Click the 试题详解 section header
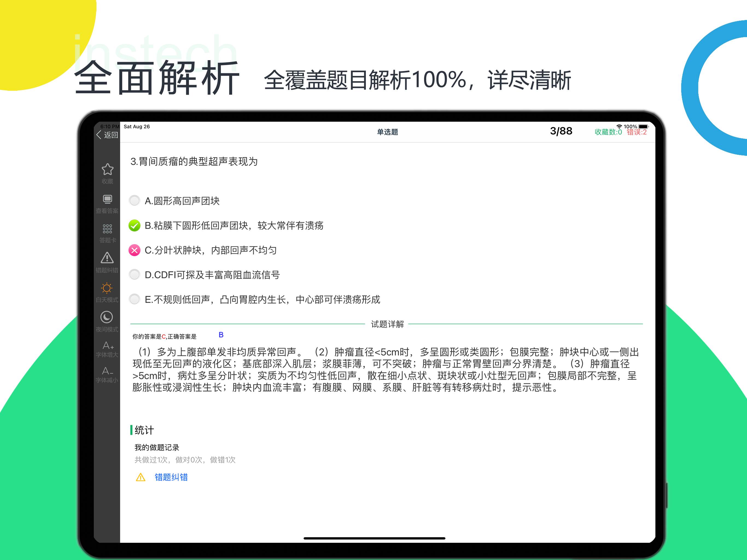The height and width of the screenshot is (560, 747). click(x=388, y=324)
